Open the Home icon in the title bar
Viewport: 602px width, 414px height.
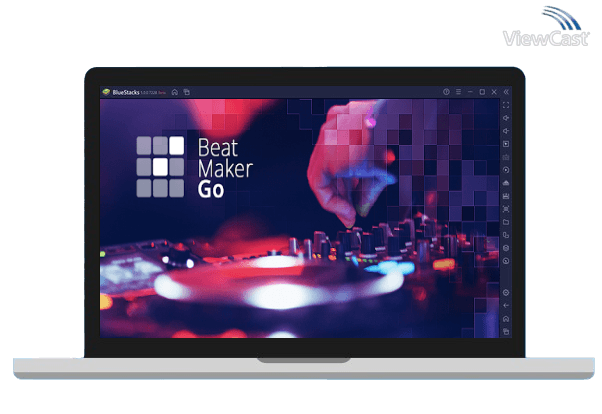[175, 92]
